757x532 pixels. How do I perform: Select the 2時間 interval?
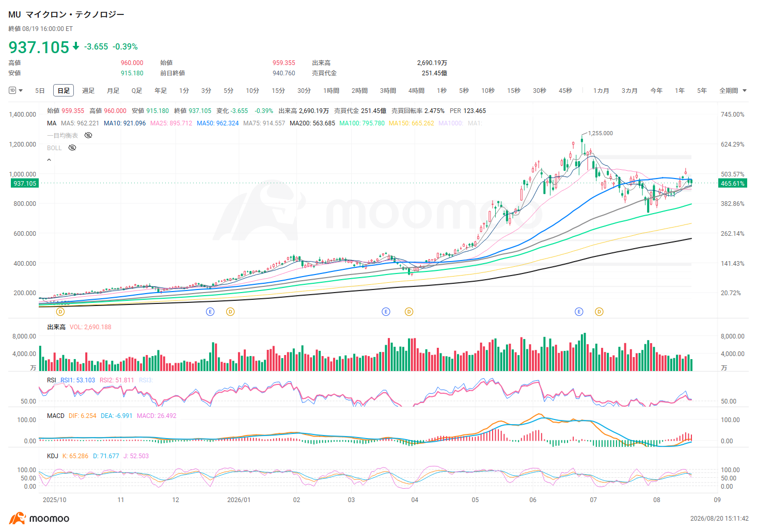click(x=360, y=91)
